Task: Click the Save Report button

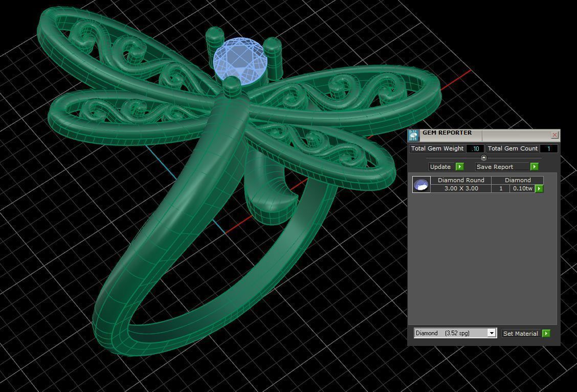Action: [502, 167]
